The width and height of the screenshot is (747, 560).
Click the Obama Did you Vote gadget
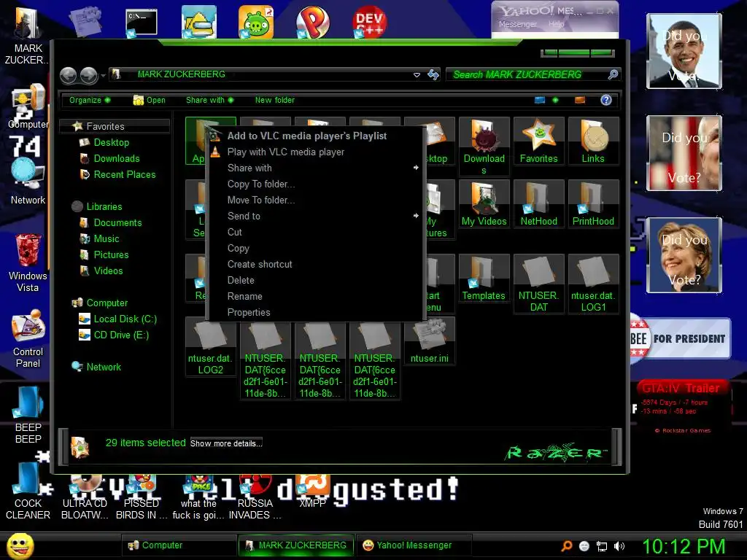[x=684, y=52]
